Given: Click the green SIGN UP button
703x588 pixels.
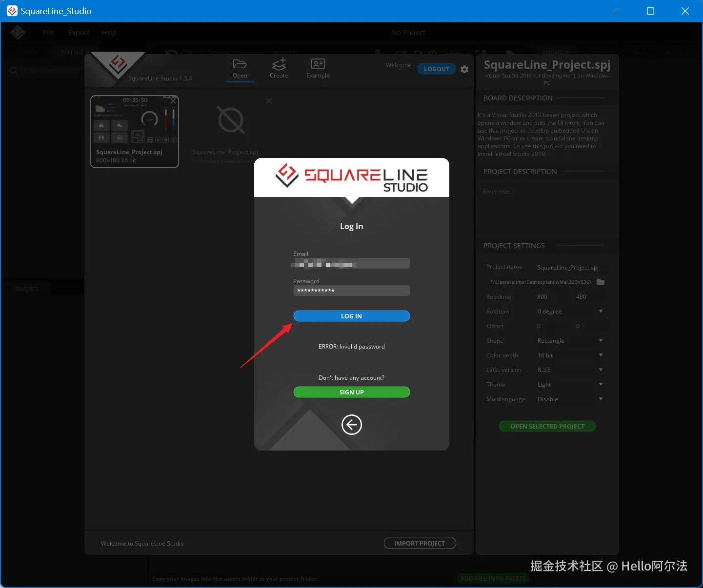Looking at the screenshot, I should click(351, 392).
